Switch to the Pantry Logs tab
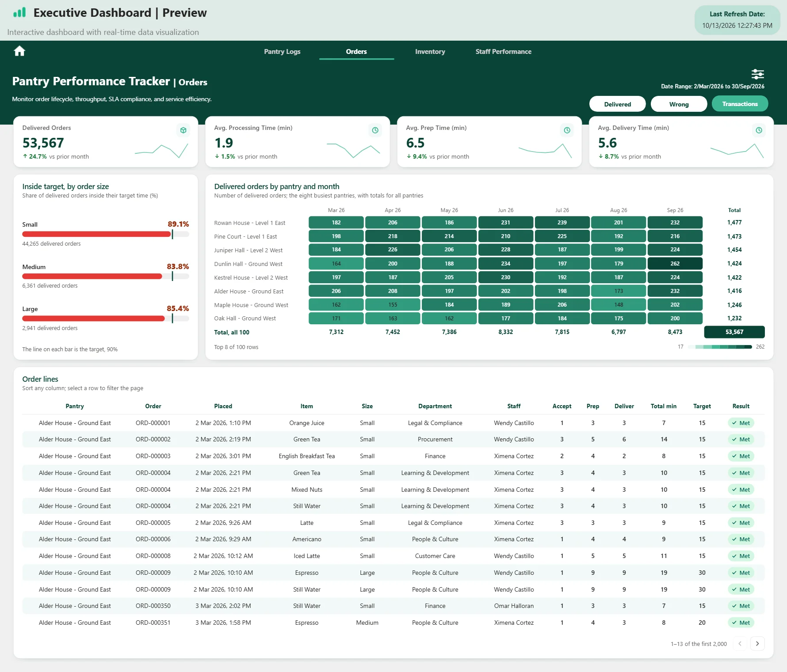Screen dimensions: 787x672 tap(282, 52)
